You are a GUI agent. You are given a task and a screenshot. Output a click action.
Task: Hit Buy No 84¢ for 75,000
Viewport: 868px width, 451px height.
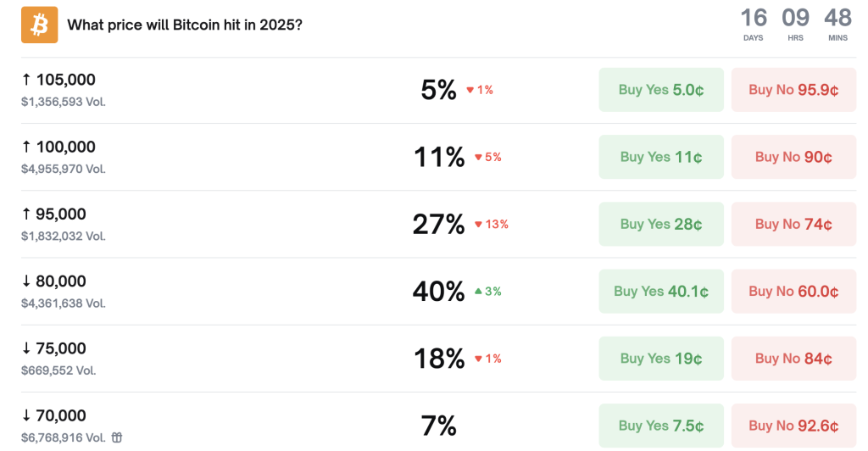coord(793,359)
